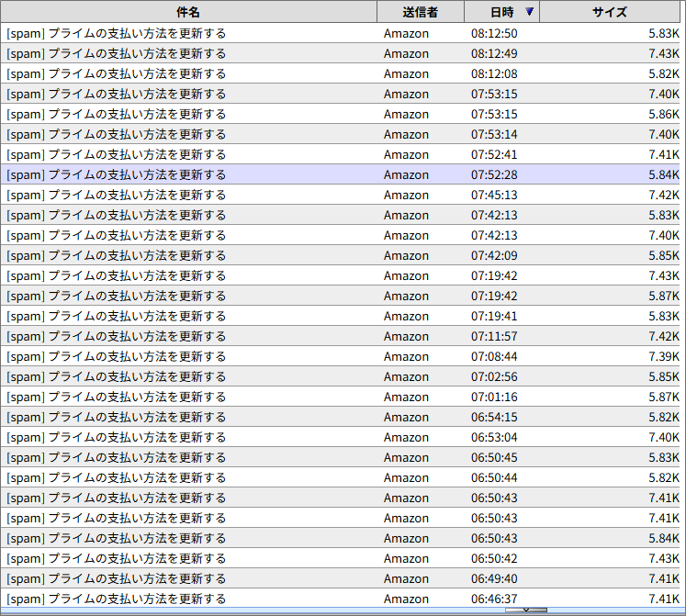Select the message received at 08:12:50
Screen dimensions: 686x616
click(x=341, y=33)
